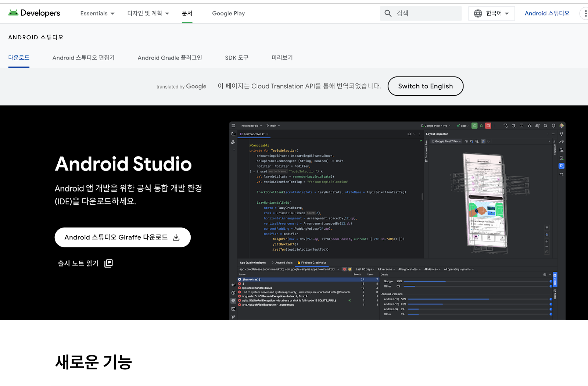The image size is (588, 386).
Task: Select the (has extras) issue row
Action: click(308, 279)
